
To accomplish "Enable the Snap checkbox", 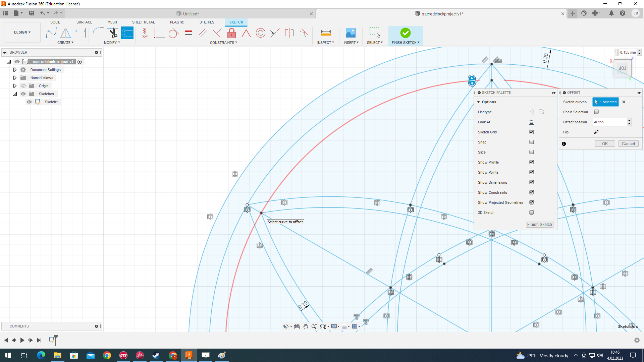I will click(x=532, y=142).
